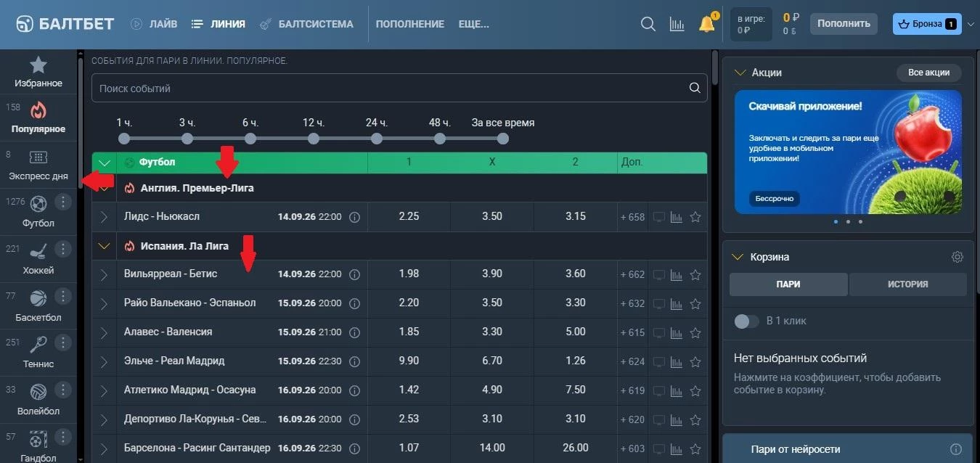This screenshot has height=463, width=980.
Task: Toggle the В 1 клик switch
Action: [746, 321]
